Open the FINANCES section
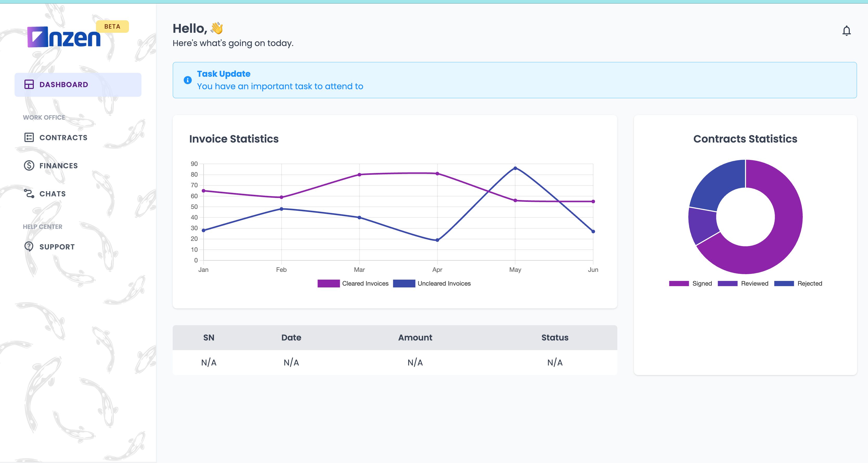The height and width of the screenshot is (463, 868). click(59, 166)
